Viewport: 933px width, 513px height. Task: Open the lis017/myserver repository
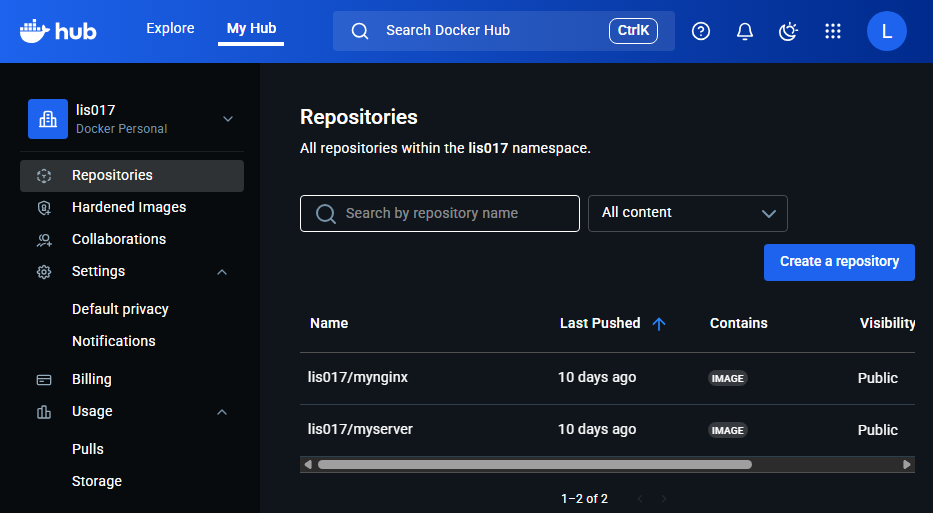tap(360, 429)
